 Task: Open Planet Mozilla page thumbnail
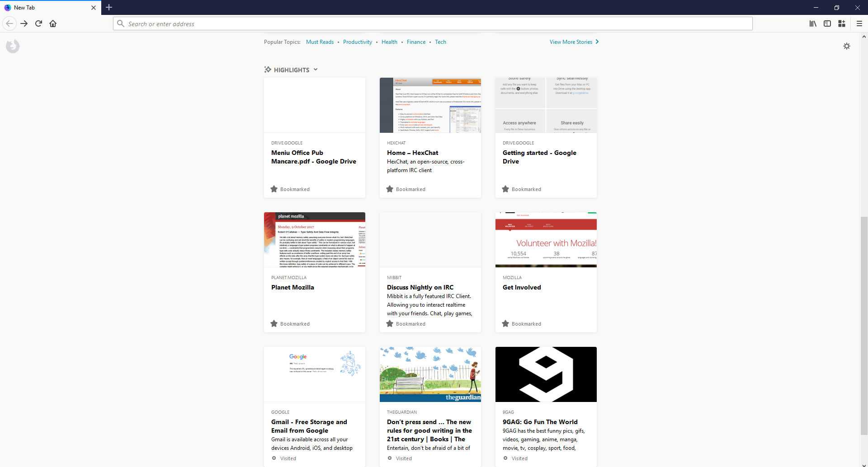click(x=315, y=240)
